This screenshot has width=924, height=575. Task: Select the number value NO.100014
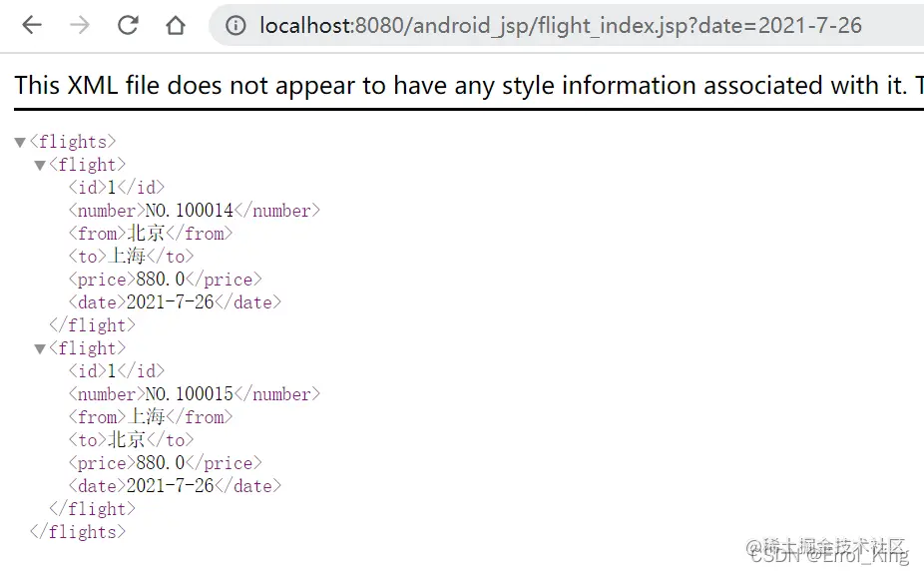[x=190, y=211]
